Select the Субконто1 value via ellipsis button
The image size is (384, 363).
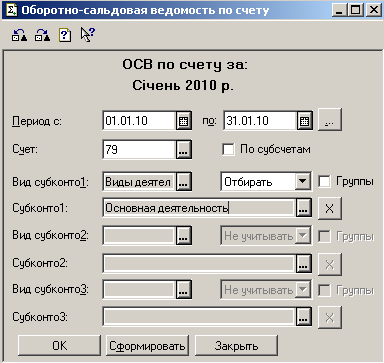(x=303, y=208)
